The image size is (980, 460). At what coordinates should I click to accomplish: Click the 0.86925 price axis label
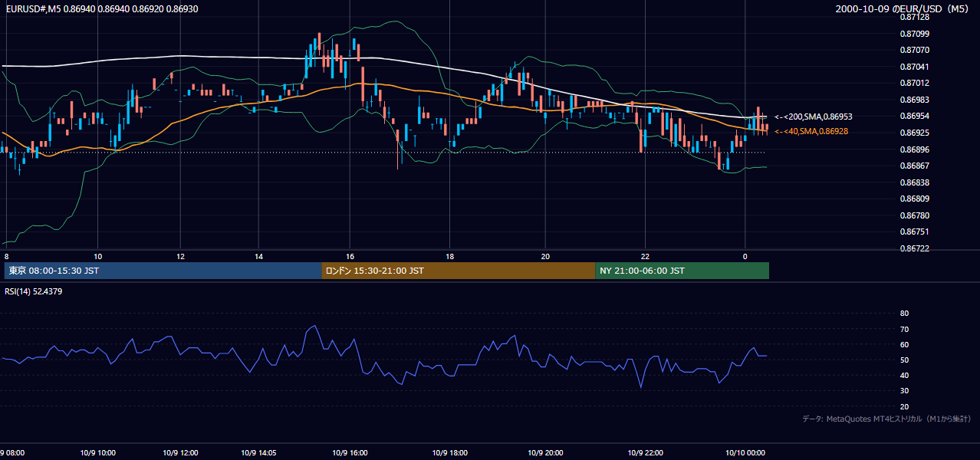(914, 133)
